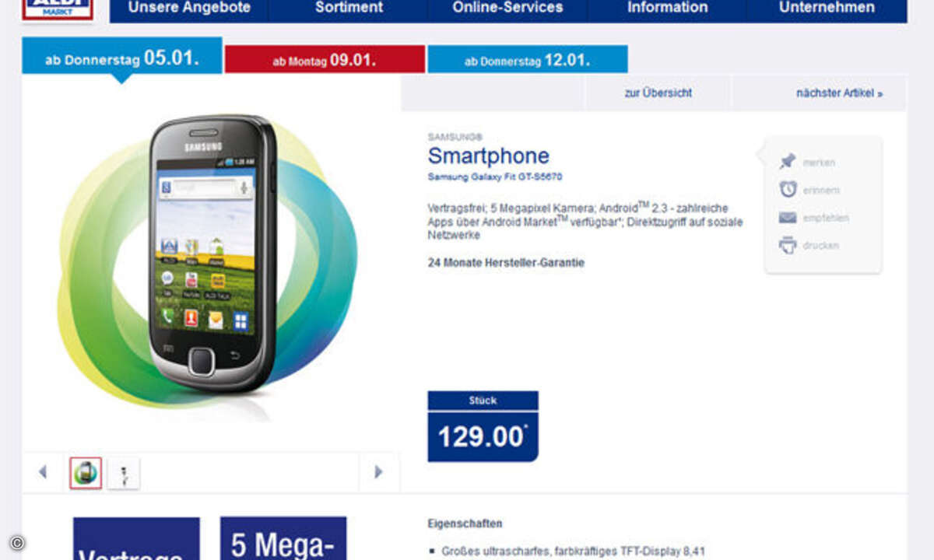Viewport: 934px width, 560px height.
Task: Switch to ab Donnerstag 12.01. tab
Action: (x=528, y=60)
